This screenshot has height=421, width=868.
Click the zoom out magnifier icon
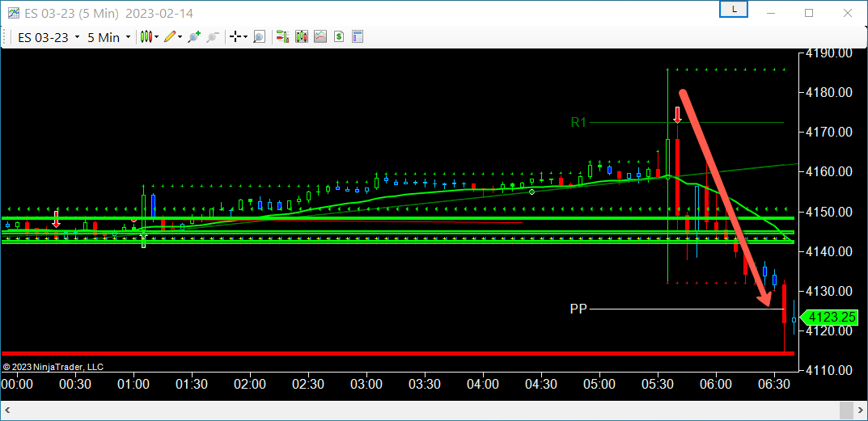pos(213,37)
